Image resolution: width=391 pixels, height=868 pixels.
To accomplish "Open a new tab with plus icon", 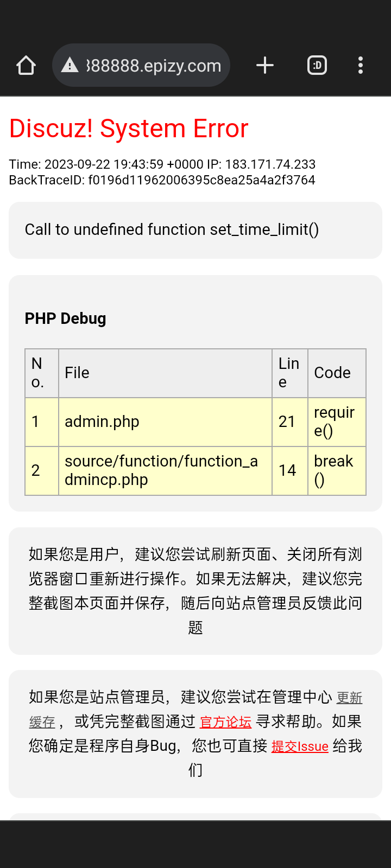I will click(265, 66).
